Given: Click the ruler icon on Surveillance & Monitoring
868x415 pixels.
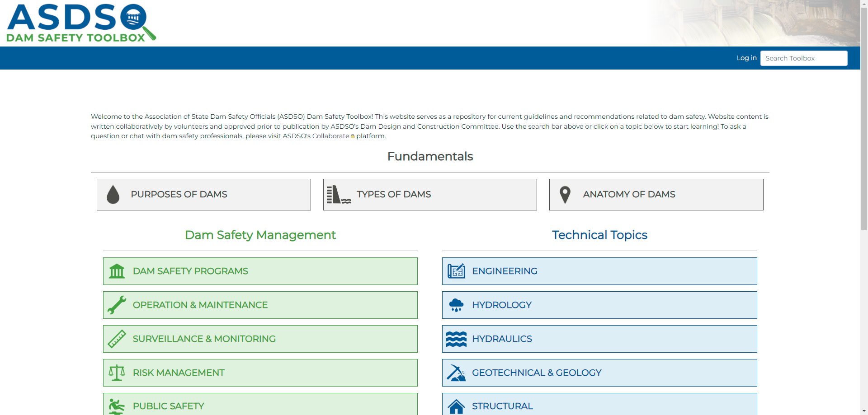Looking at the screenshot, I should pyautogui.click(x=117, y=339).
